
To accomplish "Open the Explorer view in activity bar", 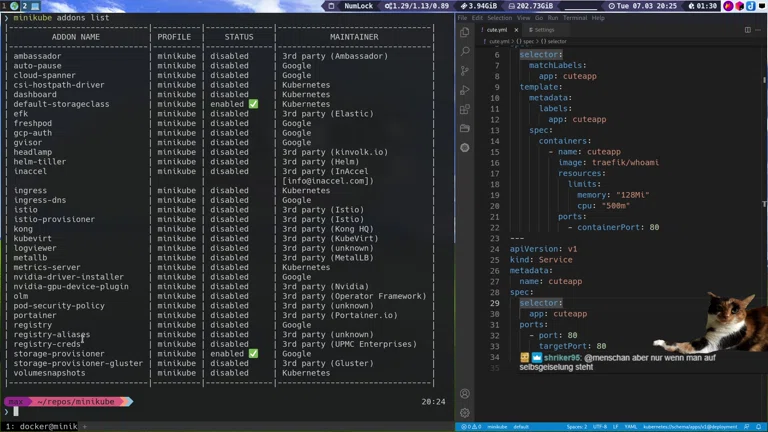I will click(x=465, y=32).
